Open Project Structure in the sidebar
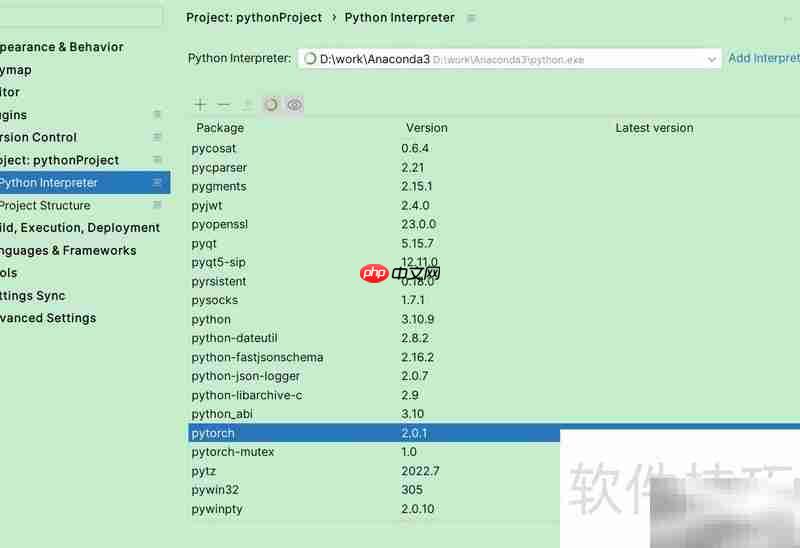Viewport: 800px width, 548px height. tap(45, 205)
